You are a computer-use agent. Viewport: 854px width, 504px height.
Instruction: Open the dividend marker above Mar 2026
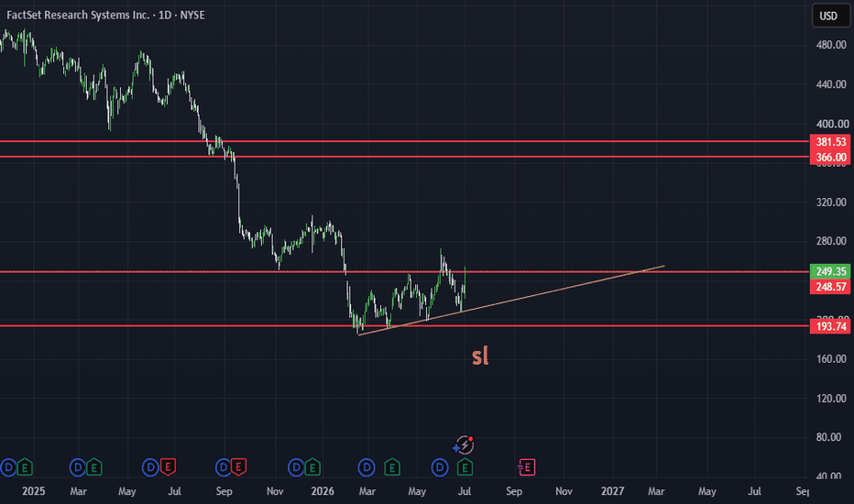pyautogui.click(x=367, y=467)
